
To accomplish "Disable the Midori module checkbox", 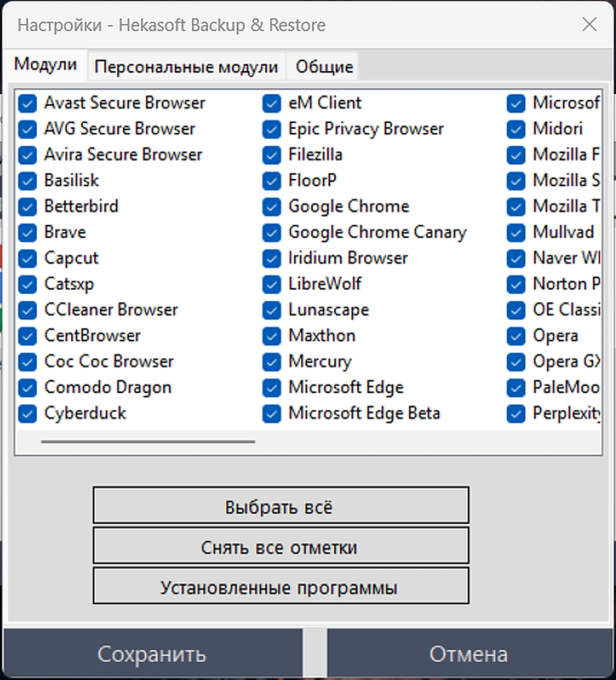I will (x=516, y=129).
